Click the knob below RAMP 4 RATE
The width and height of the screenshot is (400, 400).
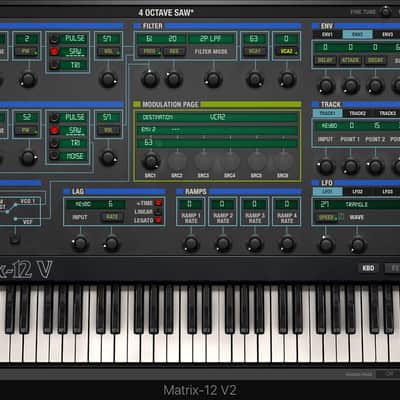287,244
